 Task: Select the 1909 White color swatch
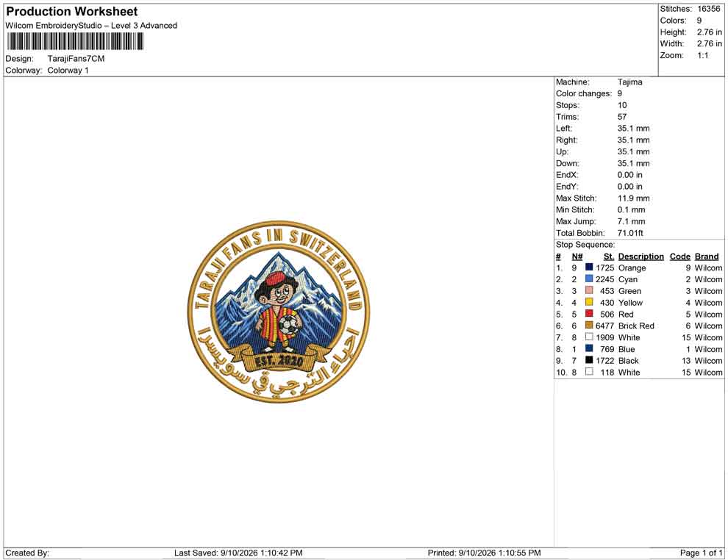589,337
